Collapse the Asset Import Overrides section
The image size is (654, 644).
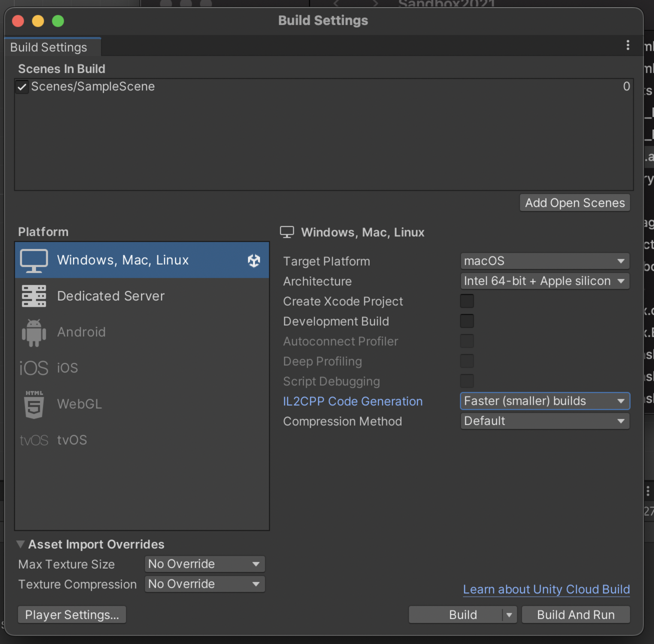tap(20, 544)
